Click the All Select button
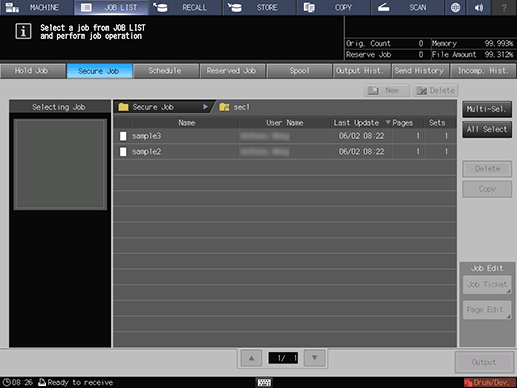 click(487, 129)
